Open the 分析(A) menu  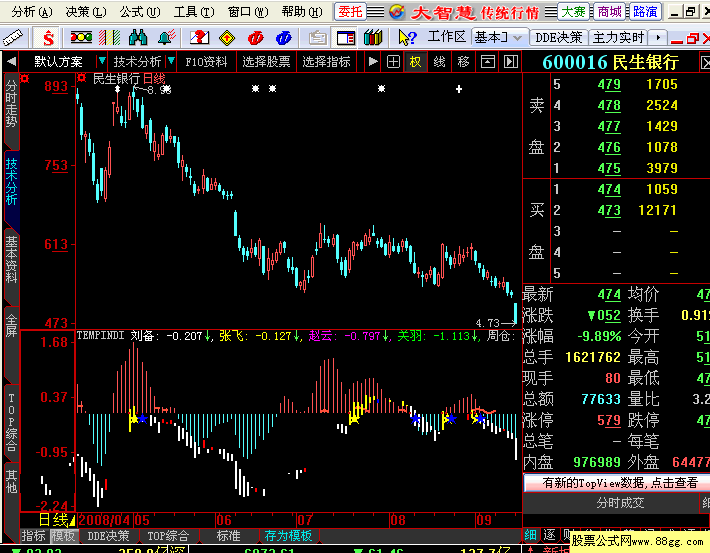32,12
